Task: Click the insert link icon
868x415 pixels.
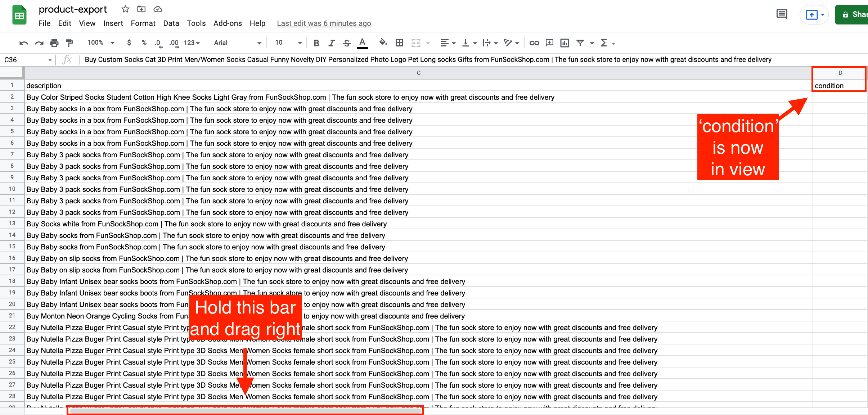Action: (534, 43)
